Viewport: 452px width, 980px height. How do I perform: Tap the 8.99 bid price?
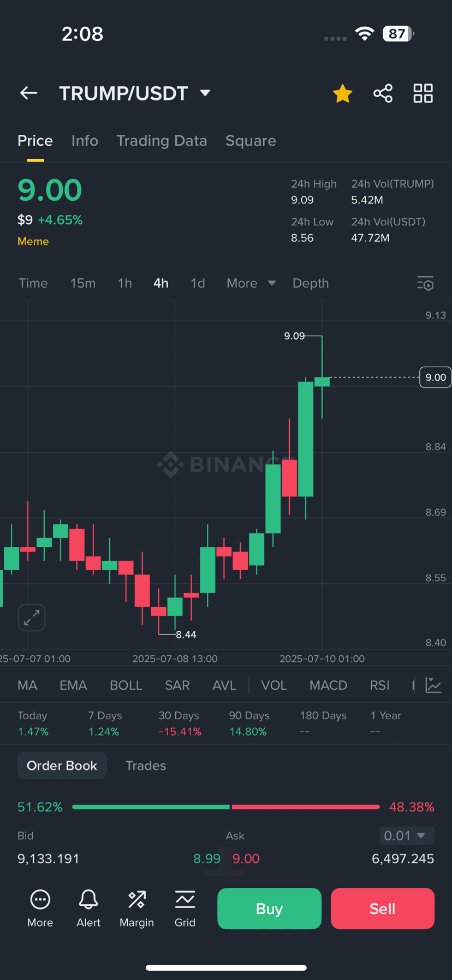coord(207,858)
